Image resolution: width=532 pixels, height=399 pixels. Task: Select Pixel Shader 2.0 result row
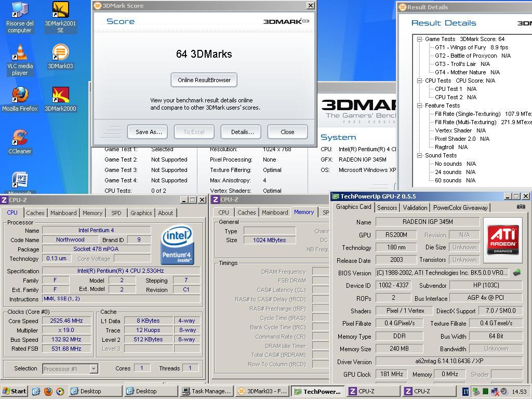coord(462,139)
